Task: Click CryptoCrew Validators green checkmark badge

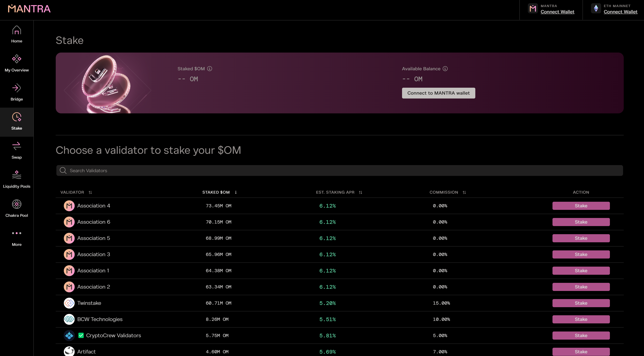Action: pyautogui.click(x=81, y=336)
